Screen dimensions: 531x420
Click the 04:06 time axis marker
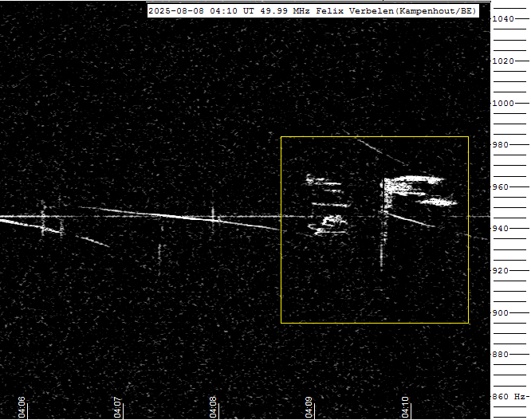[x=22, y=407]
